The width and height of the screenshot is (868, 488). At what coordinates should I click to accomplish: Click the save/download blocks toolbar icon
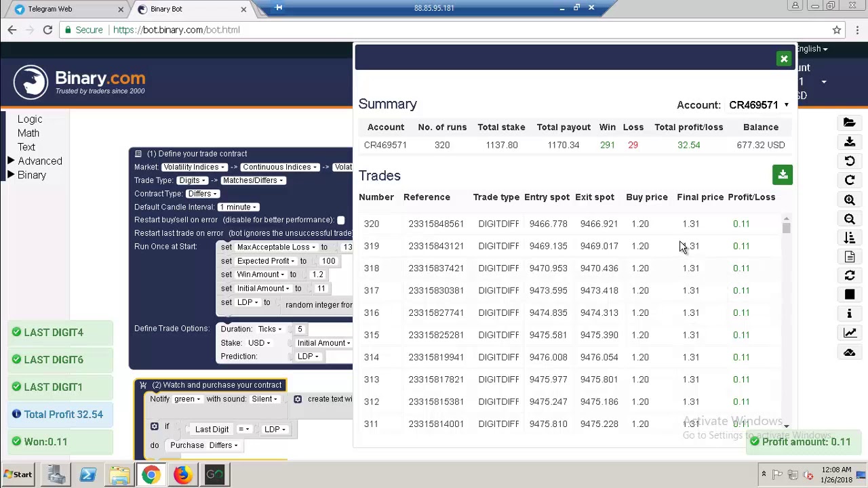pos(849,142)
